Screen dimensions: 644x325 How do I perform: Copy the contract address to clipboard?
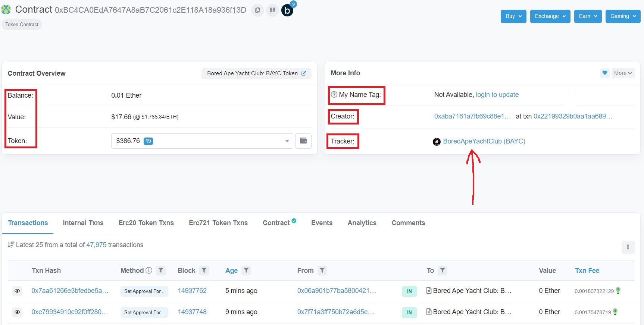(x=257, y=10)
